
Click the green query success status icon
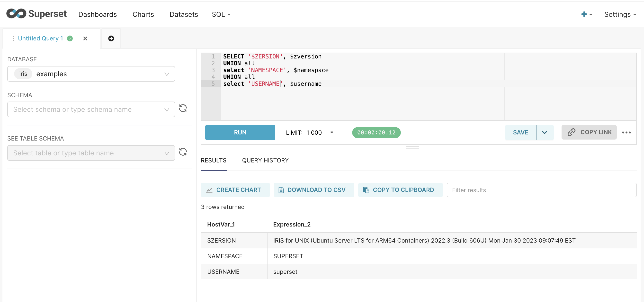click(x=70, y=38)
